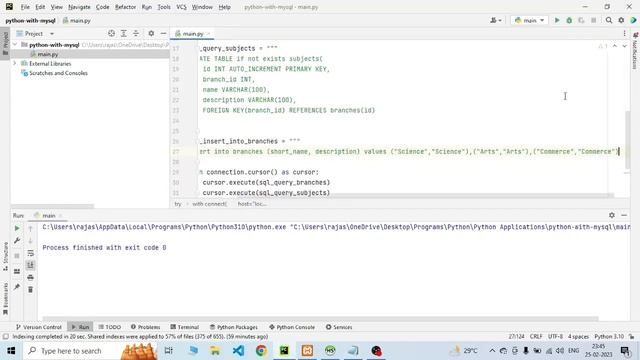
Task: Open Python Packages tool window
Action: point(233,327)
